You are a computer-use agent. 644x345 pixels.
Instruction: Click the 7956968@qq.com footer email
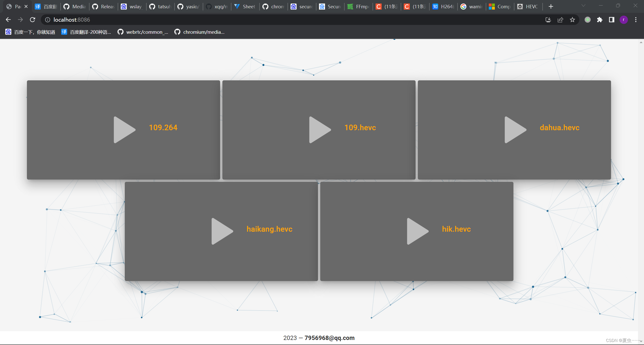pyautogui.click(x=330, y=338)
